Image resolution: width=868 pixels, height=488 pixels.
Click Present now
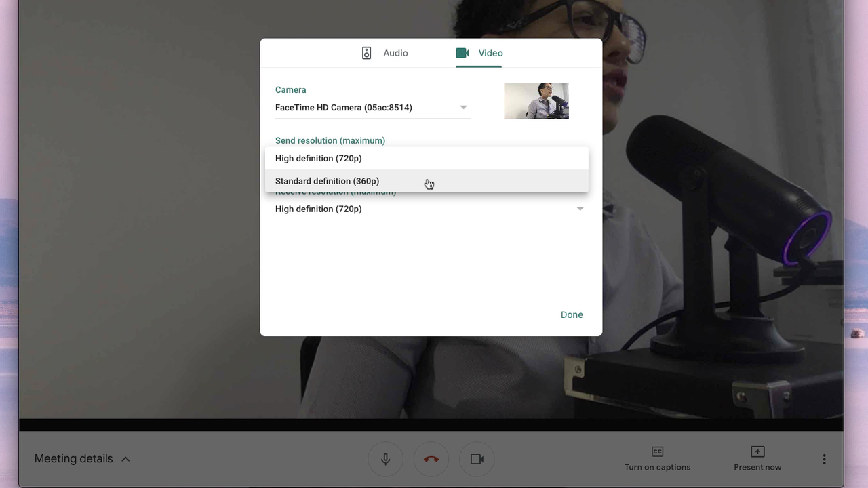pyautogui.click(x=757, y=459)
